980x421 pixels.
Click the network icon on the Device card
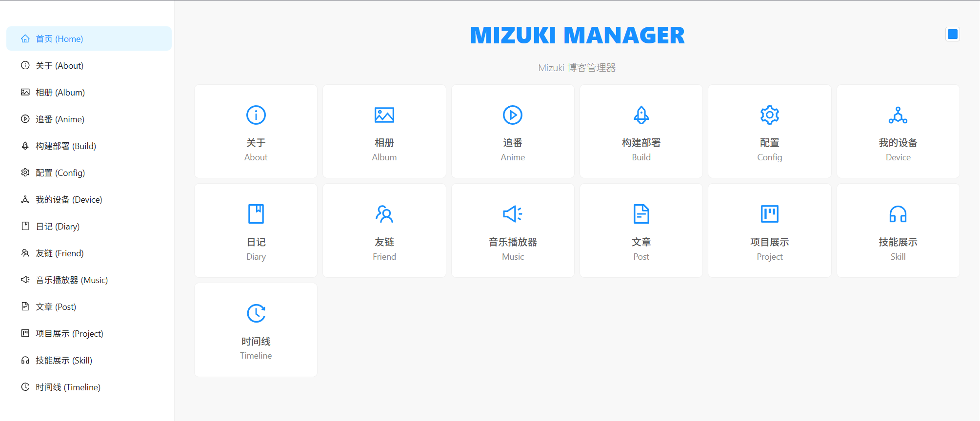coord(898,115)
